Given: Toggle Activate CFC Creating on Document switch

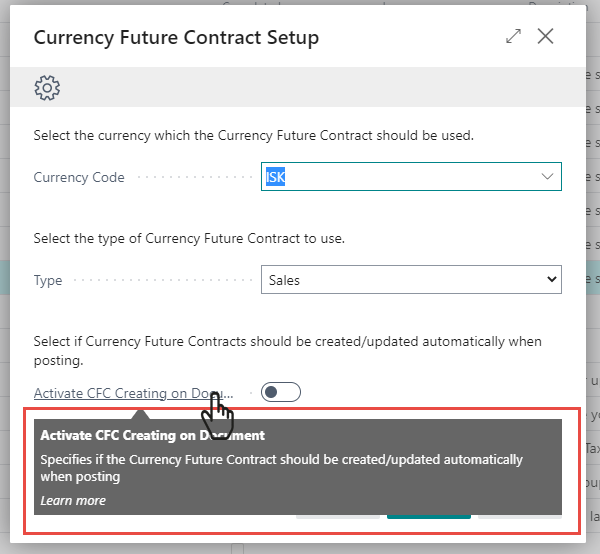Looking at the screenshot, I should pos(280,393).
